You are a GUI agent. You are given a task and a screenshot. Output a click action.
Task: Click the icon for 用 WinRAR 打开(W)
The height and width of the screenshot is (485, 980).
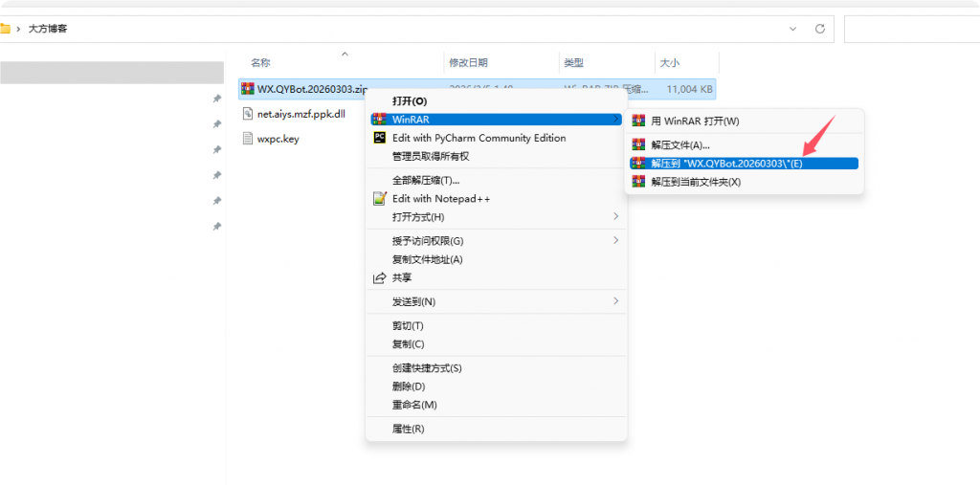(638, 121)
